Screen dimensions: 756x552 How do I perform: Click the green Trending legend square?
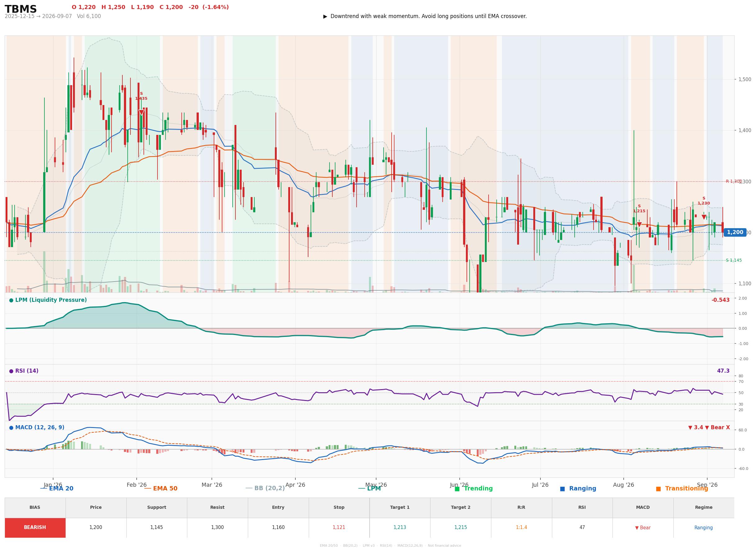(457, 489)
